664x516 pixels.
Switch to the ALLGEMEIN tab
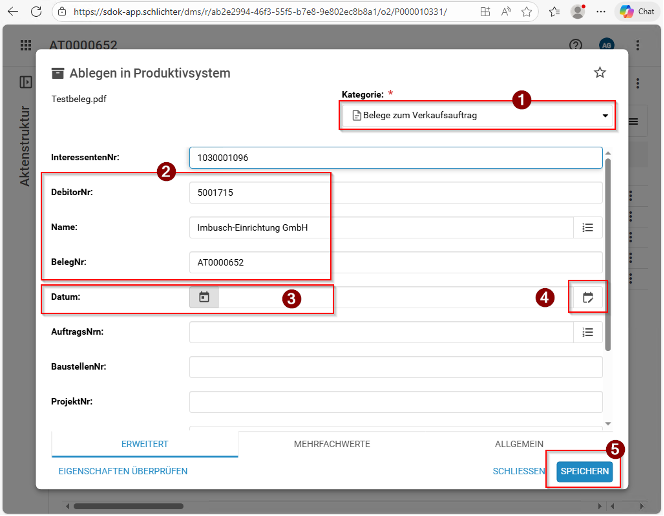(519, 444)
